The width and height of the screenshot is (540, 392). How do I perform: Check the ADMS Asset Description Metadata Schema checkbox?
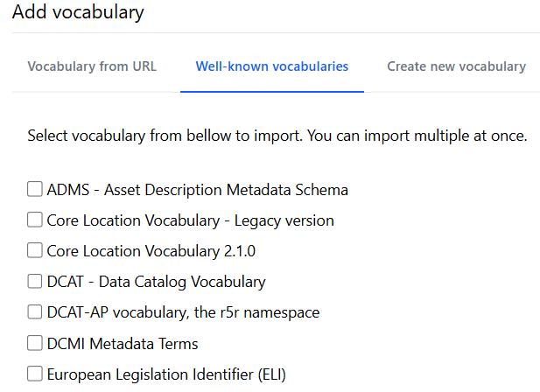click(x=35, y=189)
